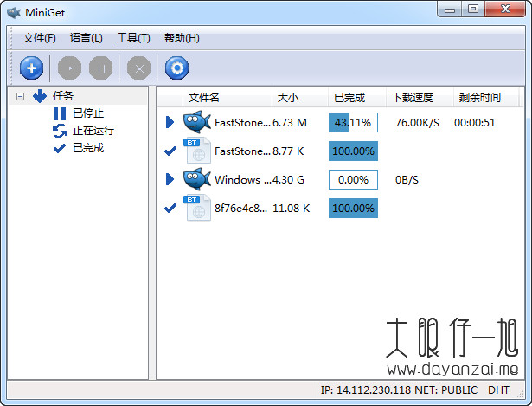The height and width of the screenshot is (406, 532).
Task: Sort by the 已完成 column header
Action: pyautogui.click(x=357, y=98)
